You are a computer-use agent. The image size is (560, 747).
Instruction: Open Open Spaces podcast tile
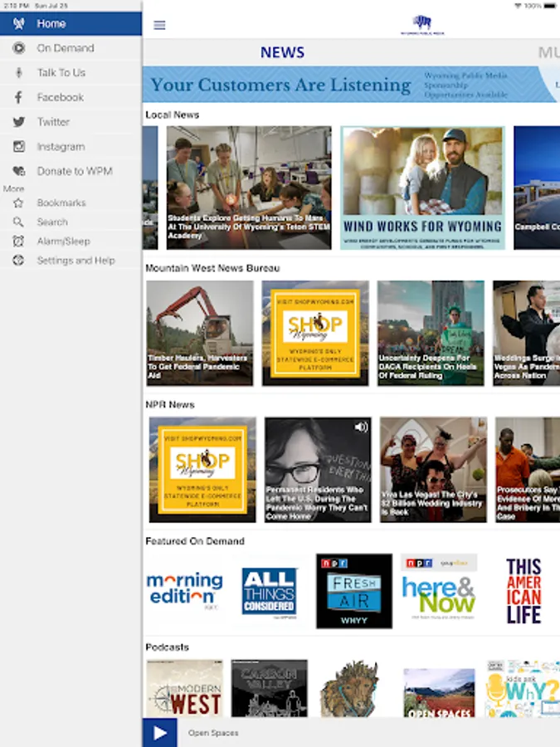click(x=439, y=693)
